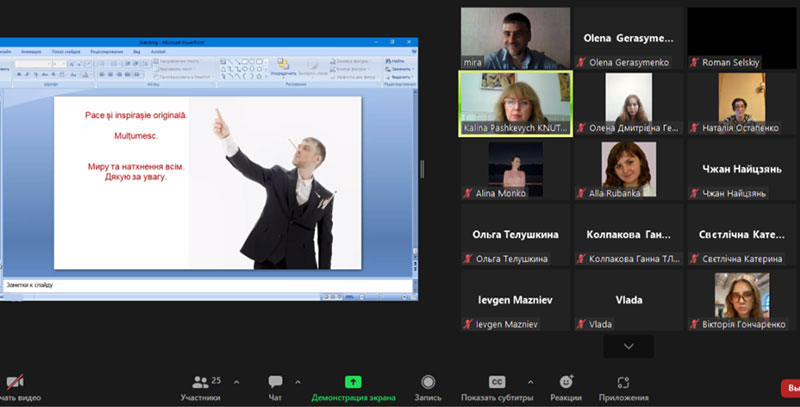Open the Заменить dropdown
The image size is (800, 407).
[x=399, y=69]
